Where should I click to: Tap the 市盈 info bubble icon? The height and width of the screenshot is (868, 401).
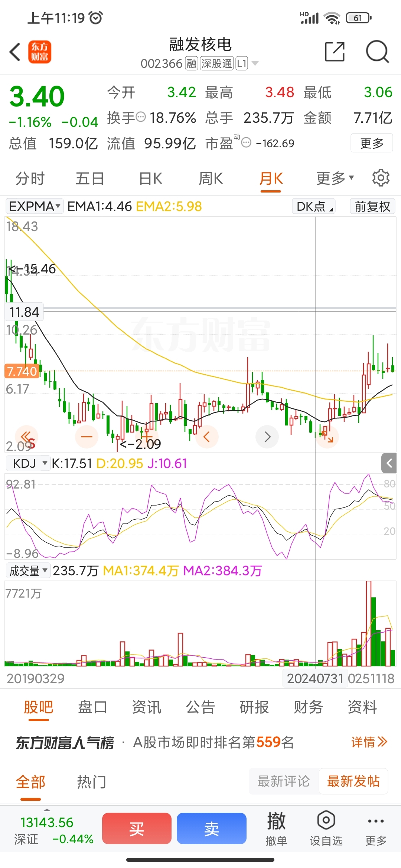point(246,142)
